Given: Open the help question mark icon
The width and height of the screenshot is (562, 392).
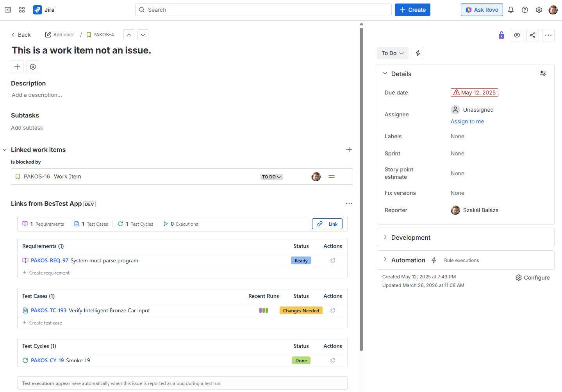Looking at the screenshot, I should (x=525, y=10).
